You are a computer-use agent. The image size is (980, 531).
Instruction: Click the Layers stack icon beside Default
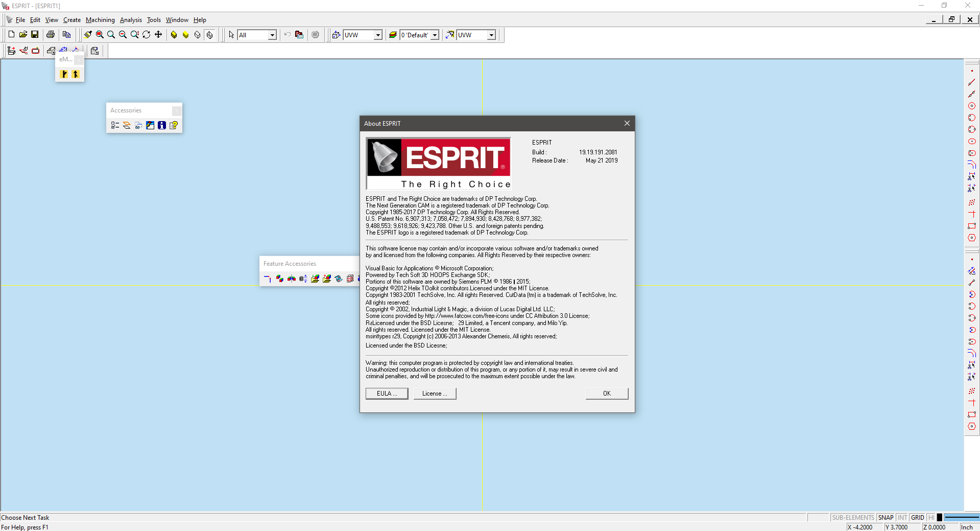(x=393, y=35)
